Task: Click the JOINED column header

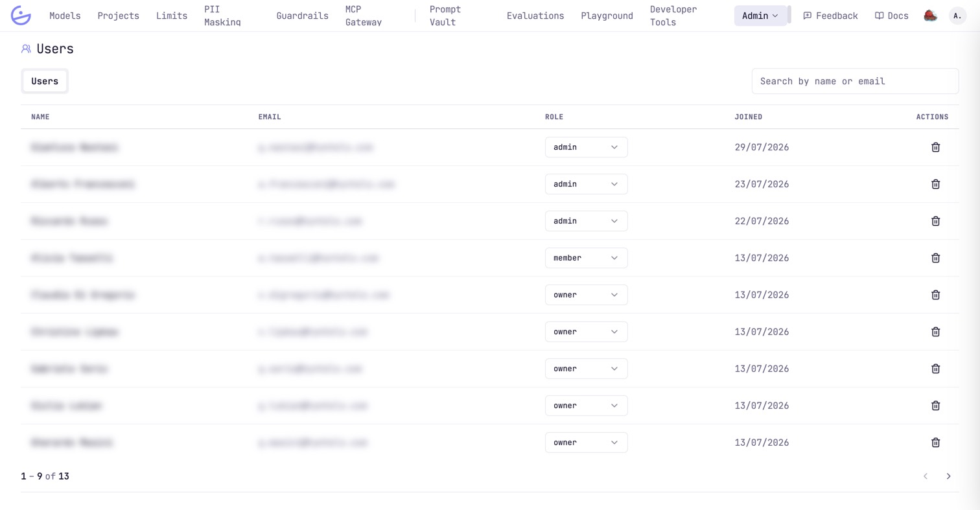Action: coord(748,117)
